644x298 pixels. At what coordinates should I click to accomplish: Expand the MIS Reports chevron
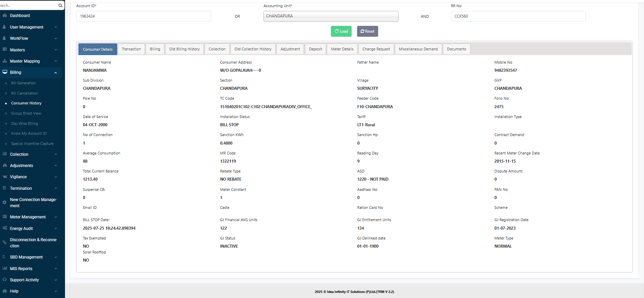pyautogui.click(x=56, y=269)
